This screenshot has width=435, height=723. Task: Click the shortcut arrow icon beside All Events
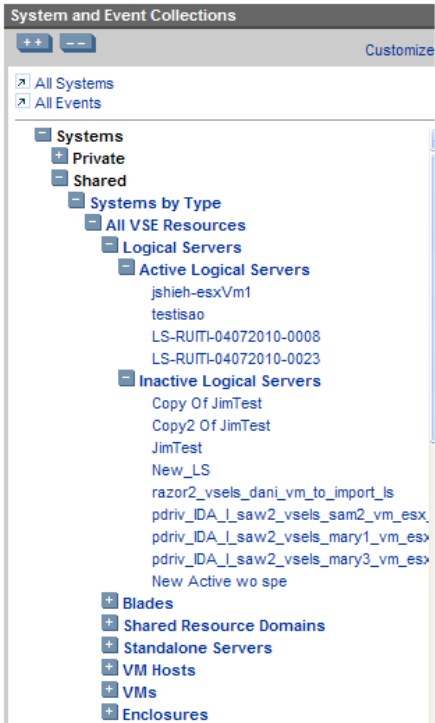pos(22,101)
